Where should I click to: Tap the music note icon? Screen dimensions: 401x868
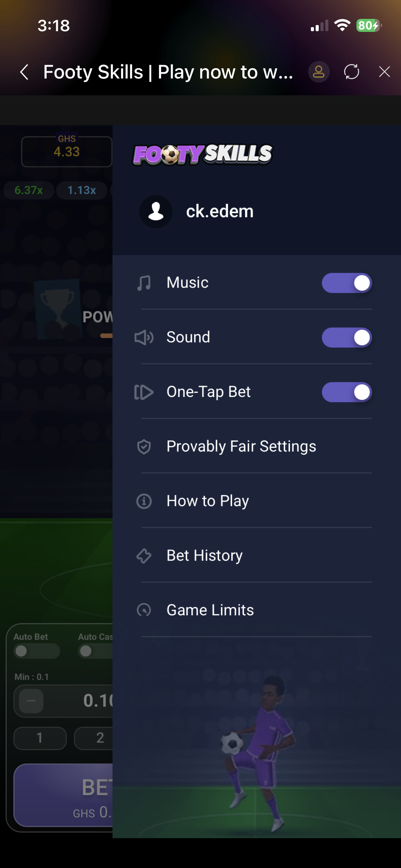[x=144, y=283]
